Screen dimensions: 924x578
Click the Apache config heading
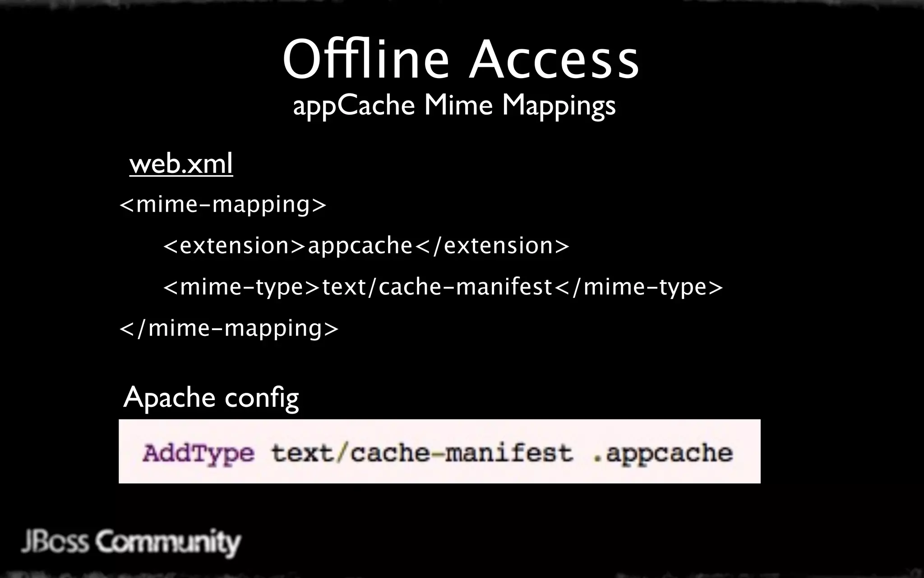point(211,398)
